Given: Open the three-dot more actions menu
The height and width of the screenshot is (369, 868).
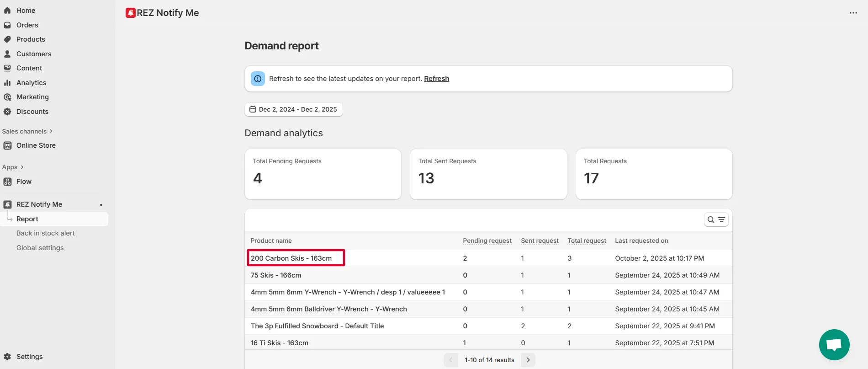Looking at the screenshot, I should coord(853,13).
